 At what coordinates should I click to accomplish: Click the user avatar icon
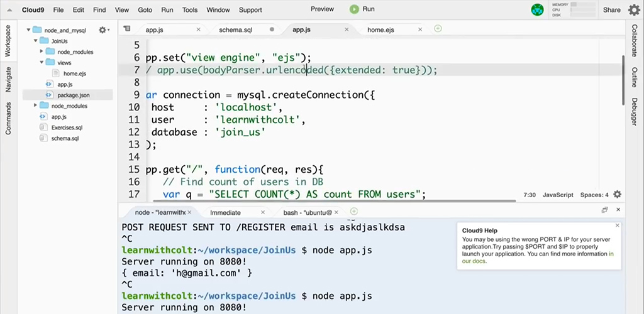click(x=537, y=9)
